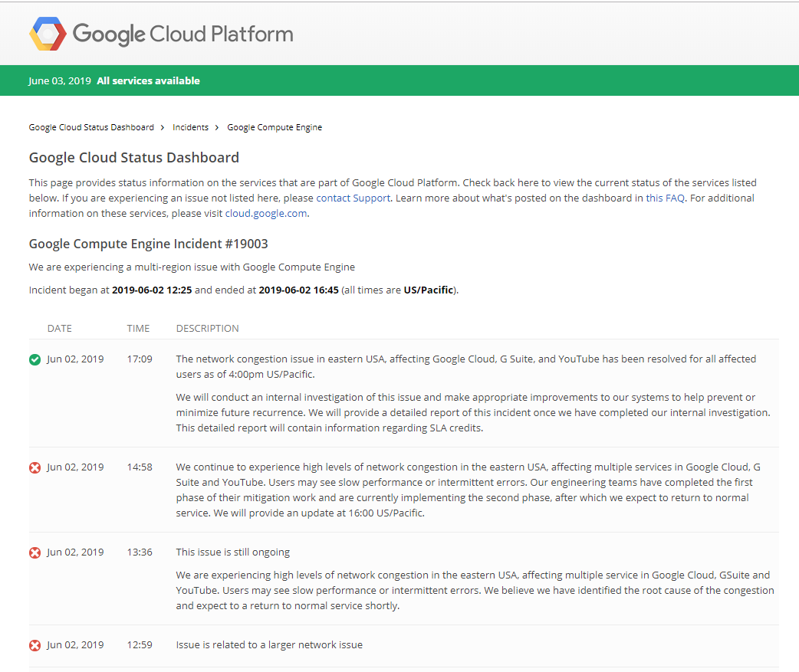
Task: Click the red error icon for 12:59 update
Action: pyautogui.click(x=35, y=645)
